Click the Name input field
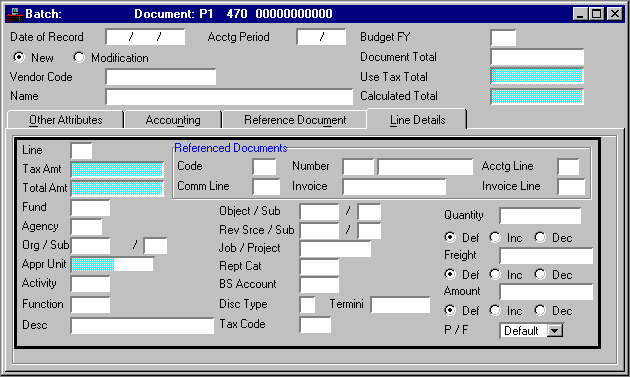630x377 pixels. click(229, 97)
